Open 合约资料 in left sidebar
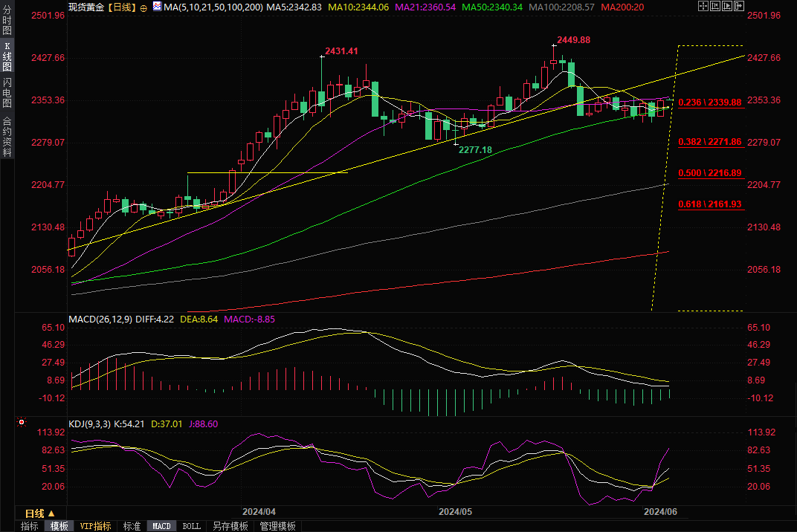 [7, 136]
